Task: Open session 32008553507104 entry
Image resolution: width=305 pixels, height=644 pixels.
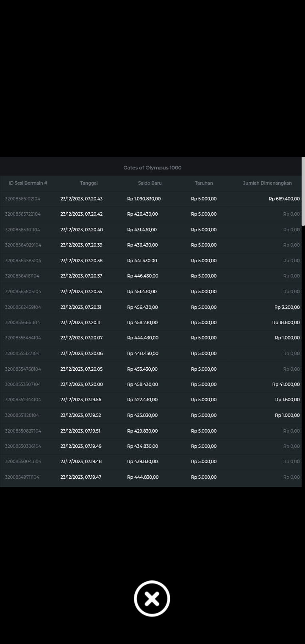Action: (x=23, y=384)
